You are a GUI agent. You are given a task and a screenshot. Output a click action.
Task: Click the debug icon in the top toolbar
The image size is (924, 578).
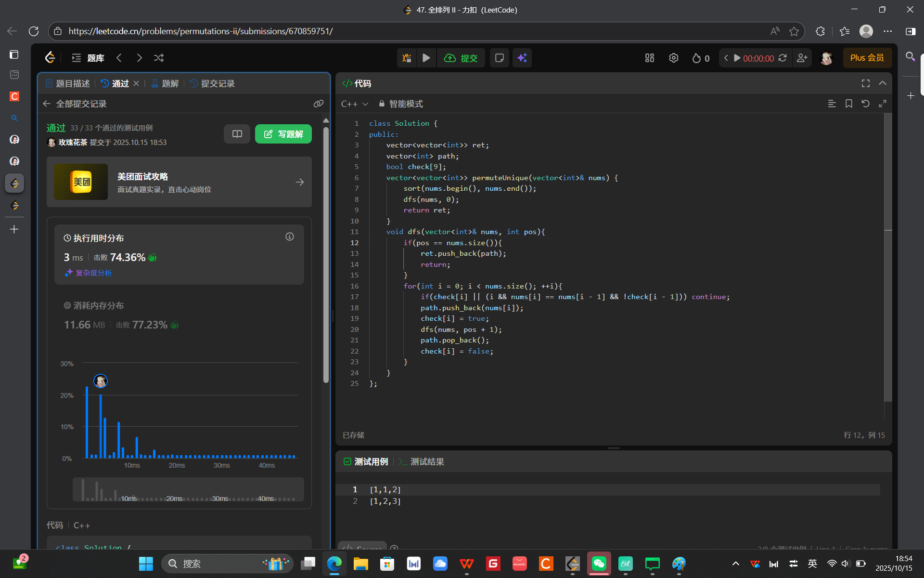tap(407, 58)
